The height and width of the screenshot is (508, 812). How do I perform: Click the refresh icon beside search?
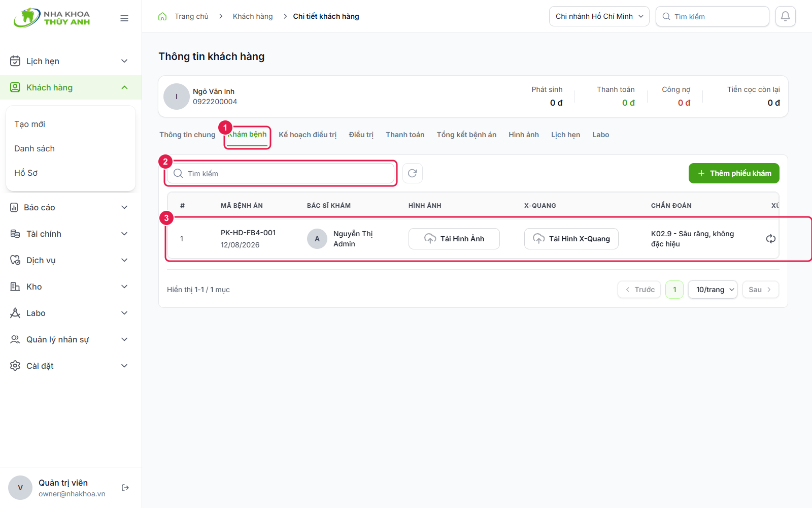click(413, 173)
